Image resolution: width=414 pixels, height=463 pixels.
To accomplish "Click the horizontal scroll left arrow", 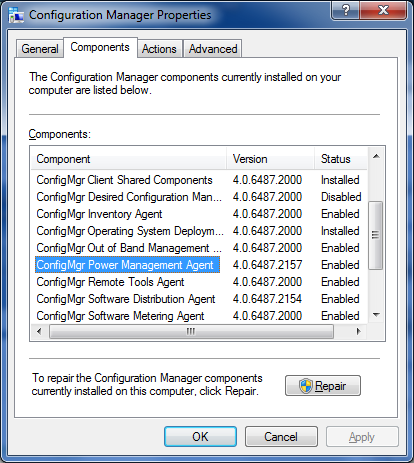I will point(39,331).
